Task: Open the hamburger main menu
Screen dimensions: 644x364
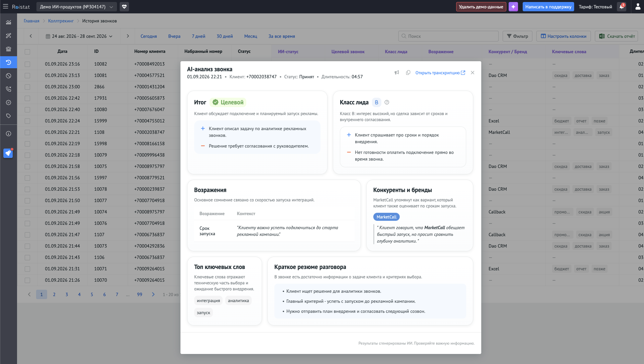Action: click(x=6, y=6)
